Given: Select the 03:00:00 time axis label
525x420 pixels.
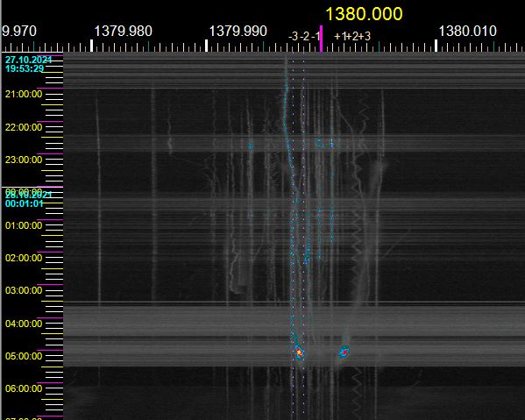Looking at the screenshot, I should 24,290.
